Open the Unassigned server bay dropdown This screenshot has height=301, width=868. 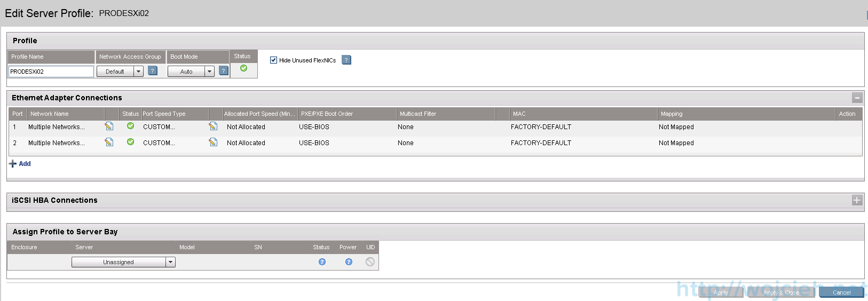tap(170, 262)
